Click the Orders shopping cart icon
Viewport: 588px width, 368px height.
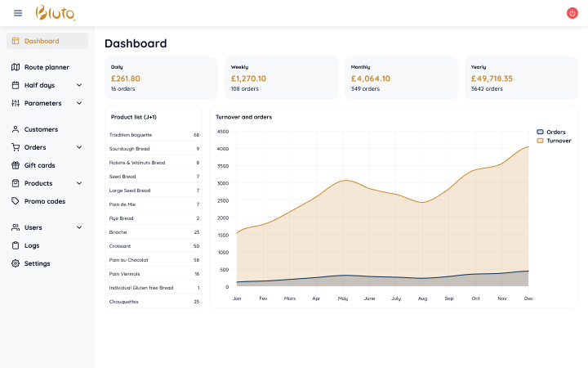16,147
